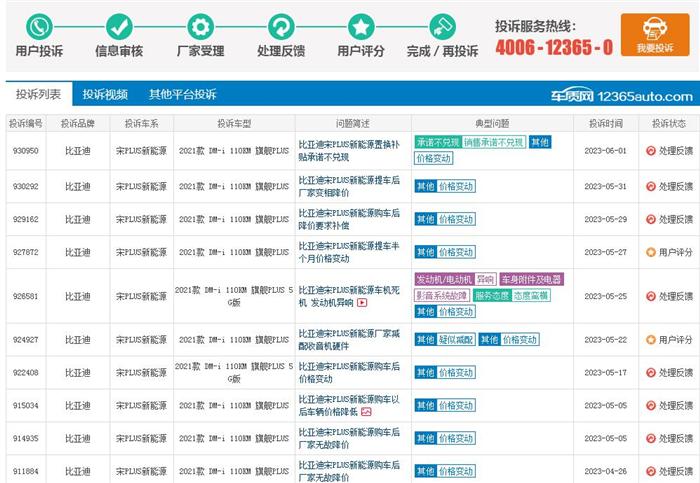Open complaint 比亚迪宋PLUS新能源购车后降价要求补偿
Viewport: 700px width, 483px height.
point(349,219)
